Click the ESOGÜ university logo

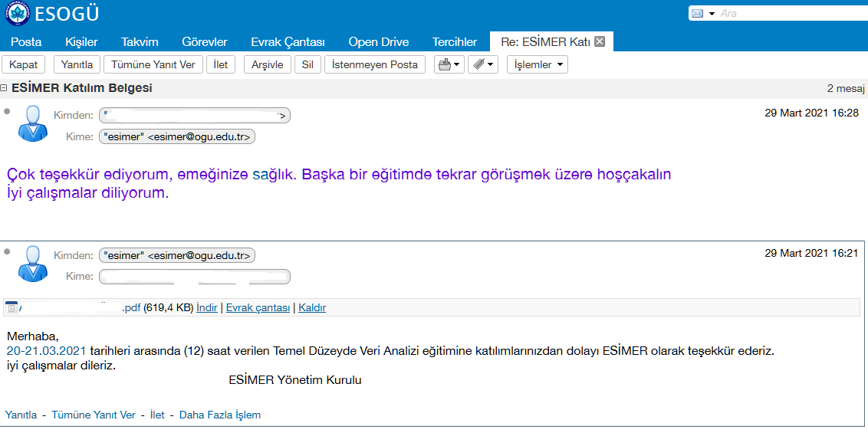(17, 14)
